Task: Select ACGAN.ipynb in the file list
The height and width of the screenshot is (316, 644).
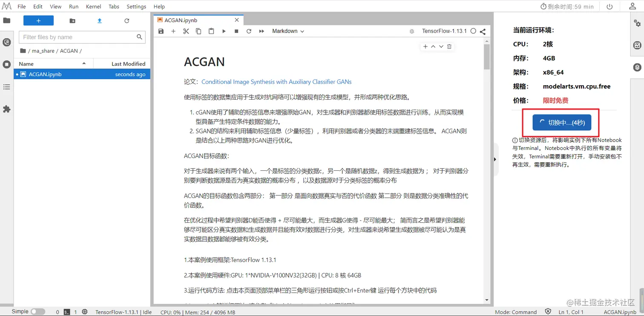Action: click(82, 74)
